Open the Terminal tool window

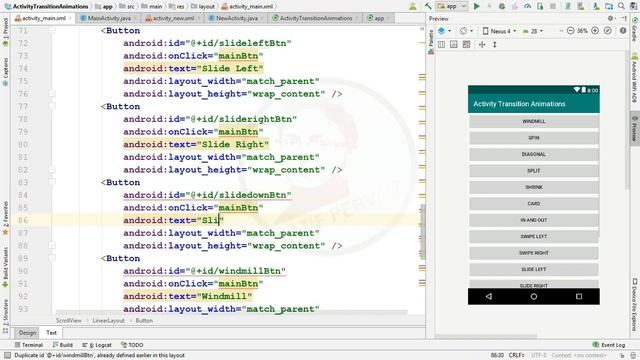(x=29, y=345)
